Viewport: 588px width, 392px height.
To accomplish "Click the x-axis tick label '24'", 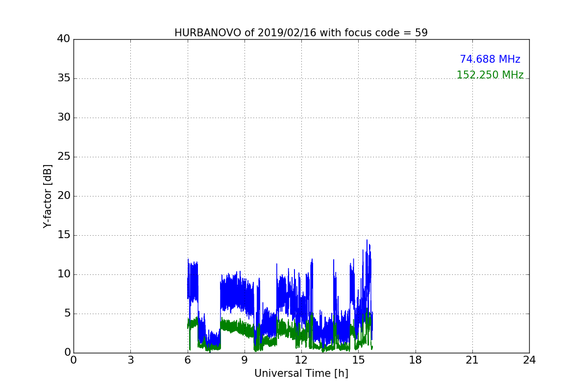I will tap(529, 360).
